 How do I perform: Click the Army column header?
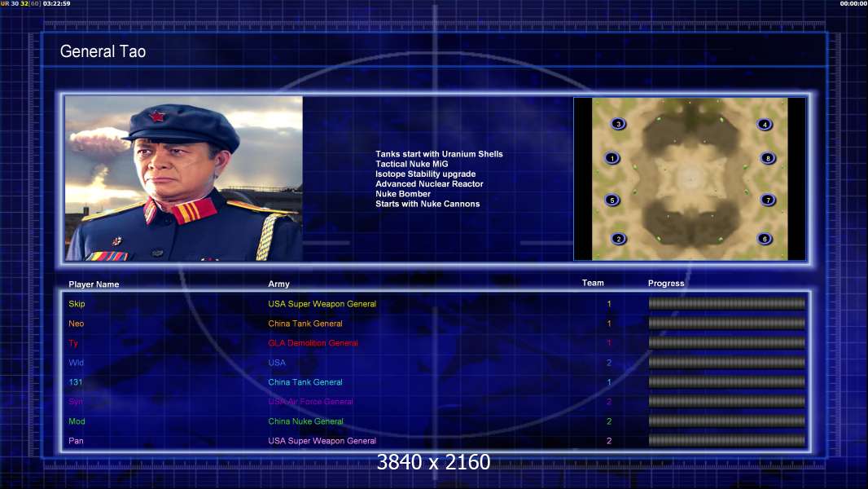278,284
